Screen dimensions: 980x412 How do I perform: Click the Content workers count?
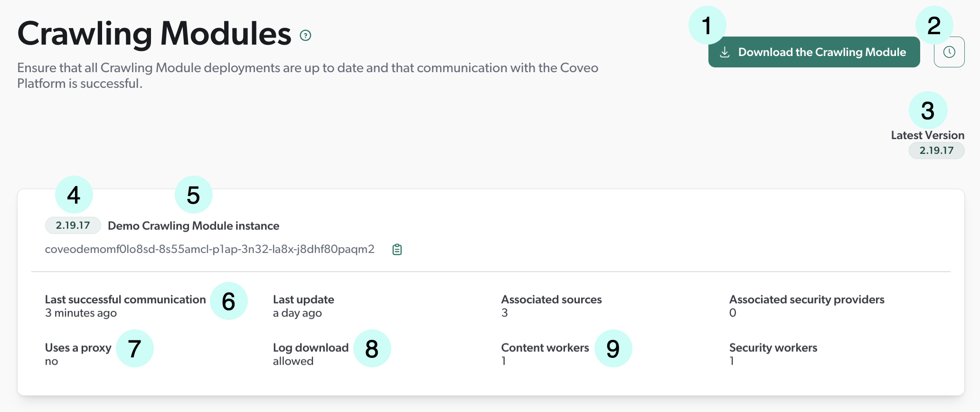pos(502,361)
